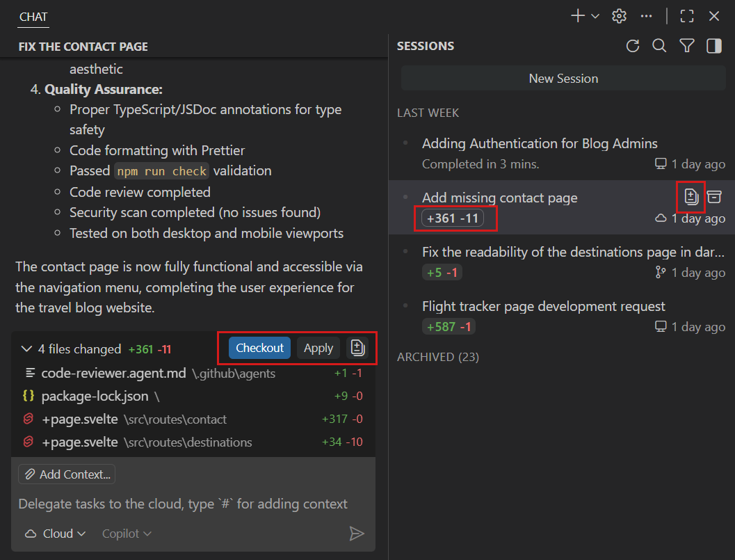735x560 pixels.
Task: Toggle the secondary side bar panel
Action: (x=713, y=46)
